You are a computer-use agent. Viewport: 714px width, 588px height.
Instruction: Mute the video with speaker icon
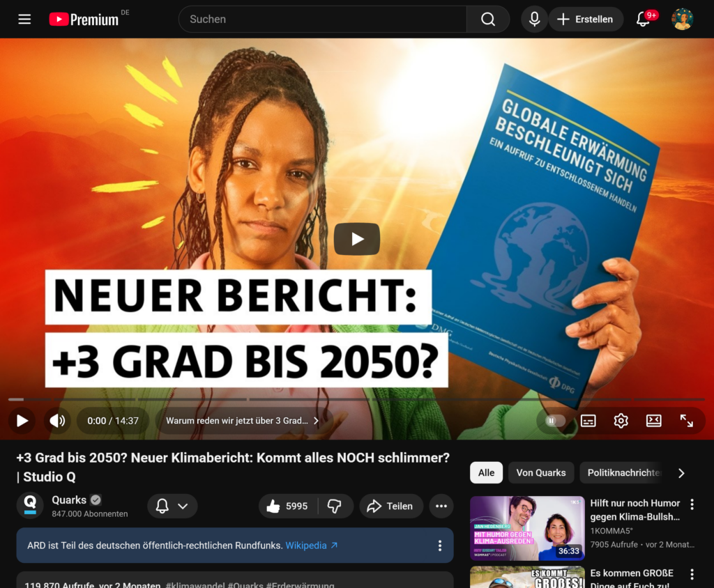click(57, 421)
